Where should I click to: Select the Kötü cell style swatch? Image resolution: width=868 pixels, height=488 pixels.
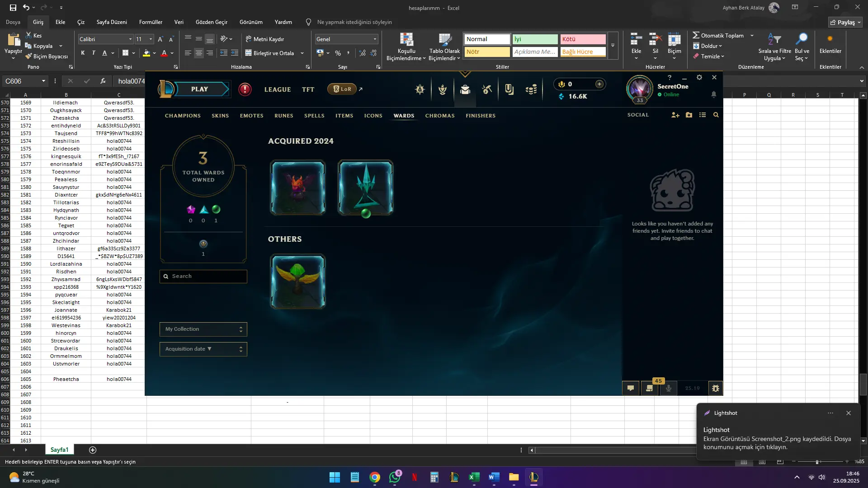click(x=583, y=39)
